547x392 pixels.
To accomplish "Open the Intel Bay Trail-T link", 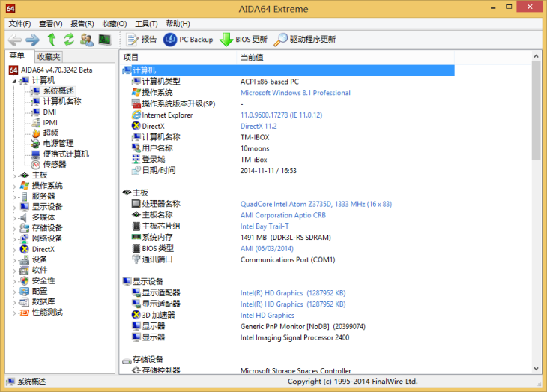I will [265, 226].
